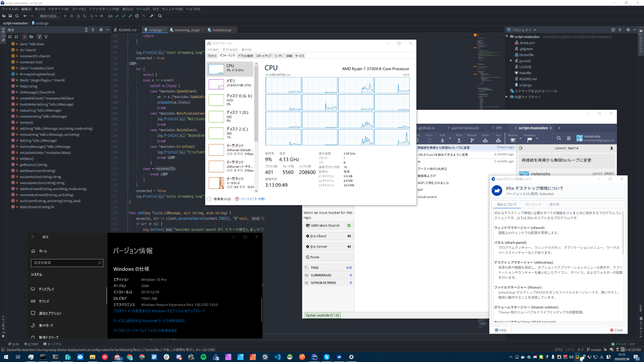Click GitKraken Pop stash icon
Viewport: 644px width, 362px height.
498,140
